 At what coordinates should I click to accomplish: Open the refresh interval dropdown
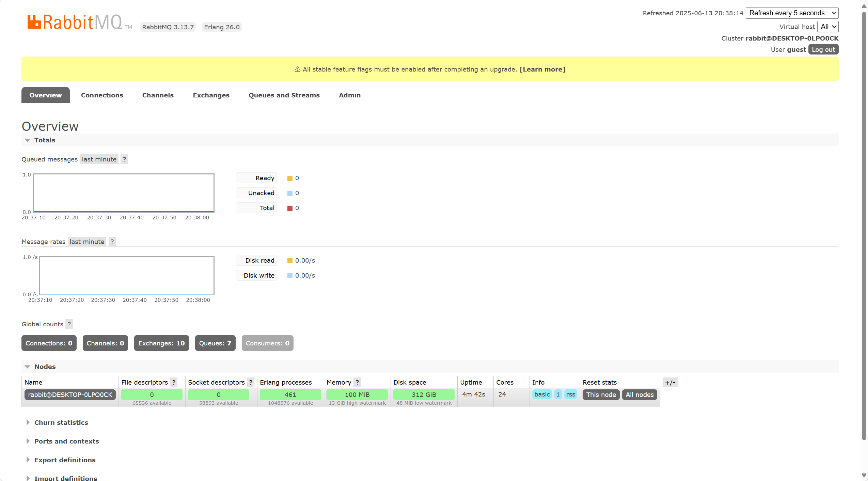coord(792,13)
